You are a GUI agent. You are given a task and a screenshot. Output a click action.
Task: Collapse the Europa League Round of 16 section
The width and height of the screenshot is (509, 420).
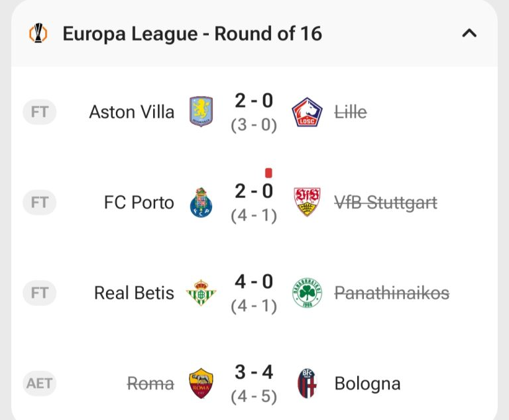tap(469, 33)
